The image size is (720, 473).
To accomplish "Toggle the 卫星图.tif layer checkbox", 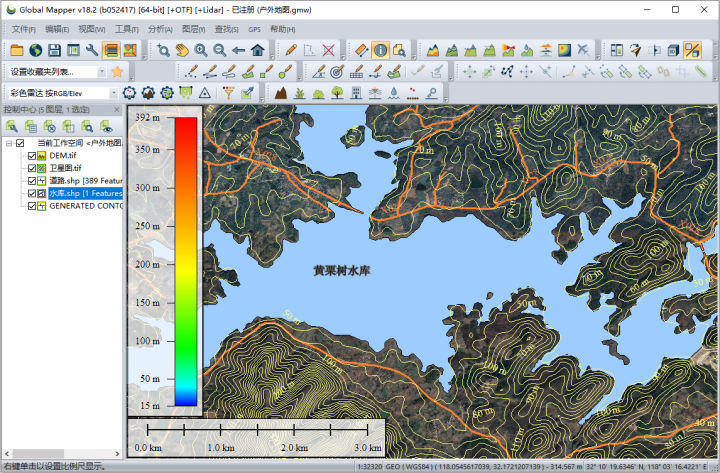I will (32, 168).
